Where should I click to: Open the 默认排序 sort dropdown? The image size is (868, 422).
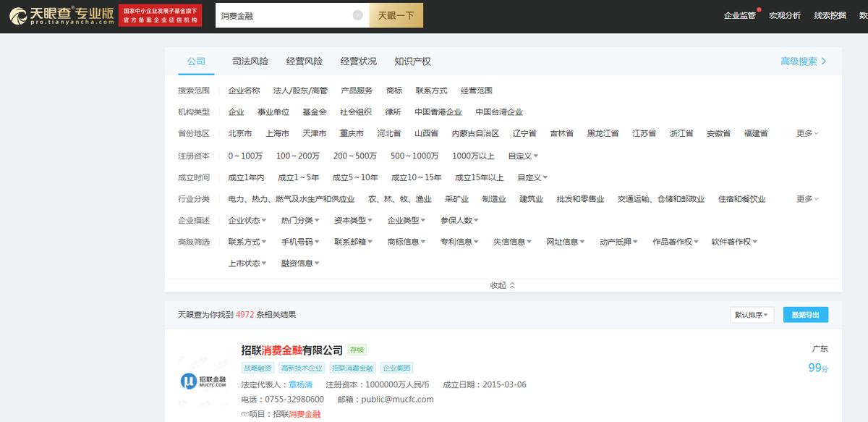point(751,314)
